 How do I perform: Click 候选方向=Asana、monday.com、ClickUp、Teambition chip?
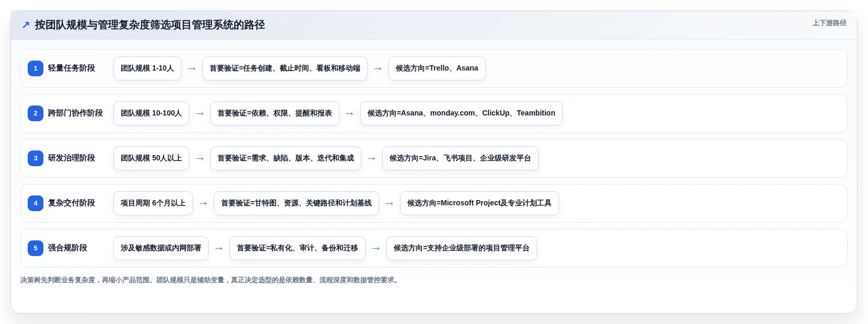461,113
